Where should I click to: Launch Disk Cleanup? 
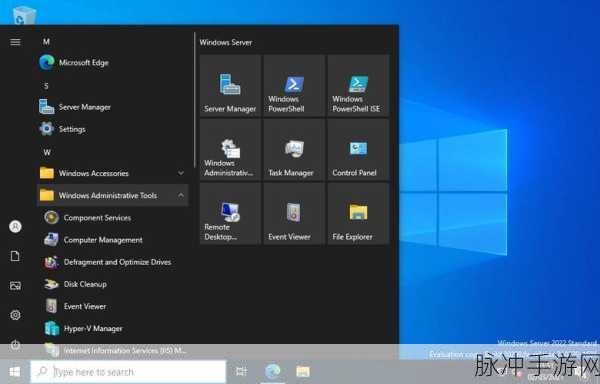[x=113, y=284]
